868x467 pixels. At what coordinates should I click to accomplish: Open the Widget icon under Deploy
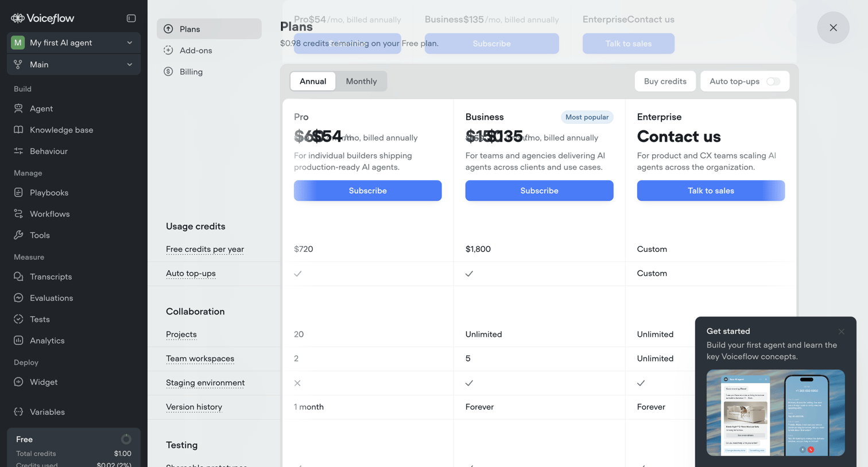coord(18,382)
